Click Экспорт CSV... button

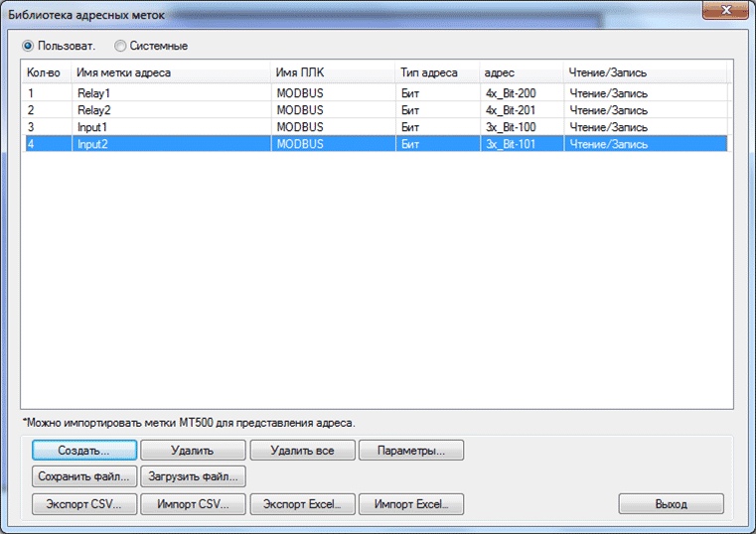pos(84,504)
